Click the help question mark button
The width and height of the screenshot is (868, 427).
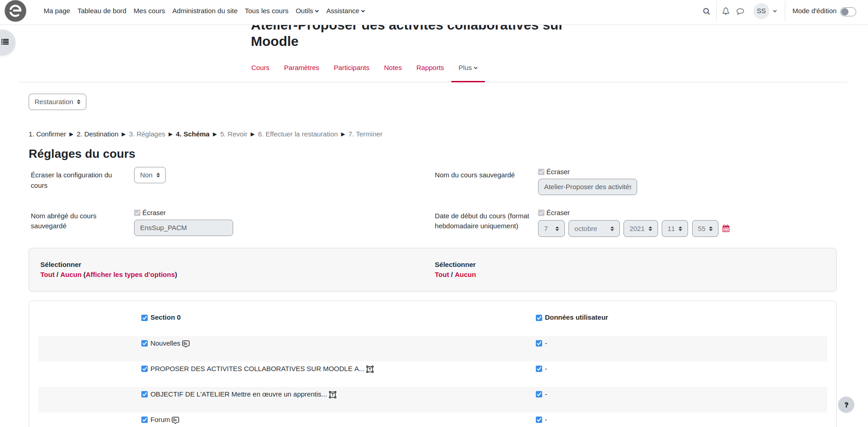[x=846, y=405]
